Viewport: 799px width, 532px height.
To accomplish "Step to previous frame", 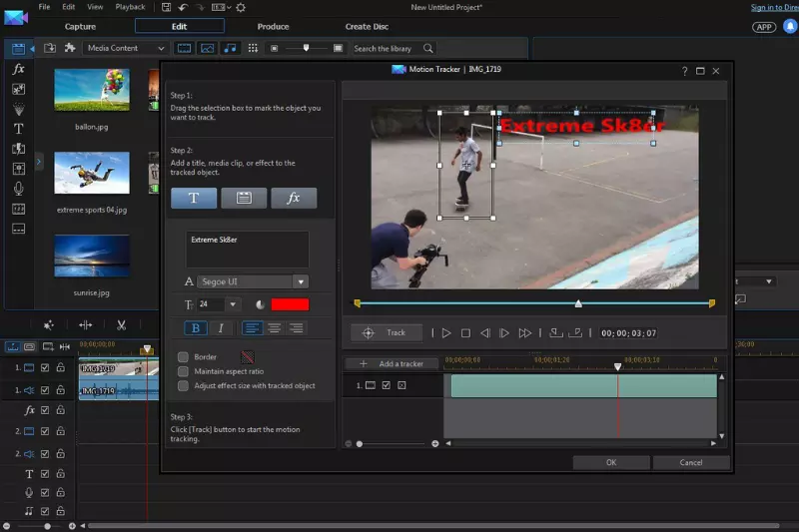I will click(x=485, y=333).
